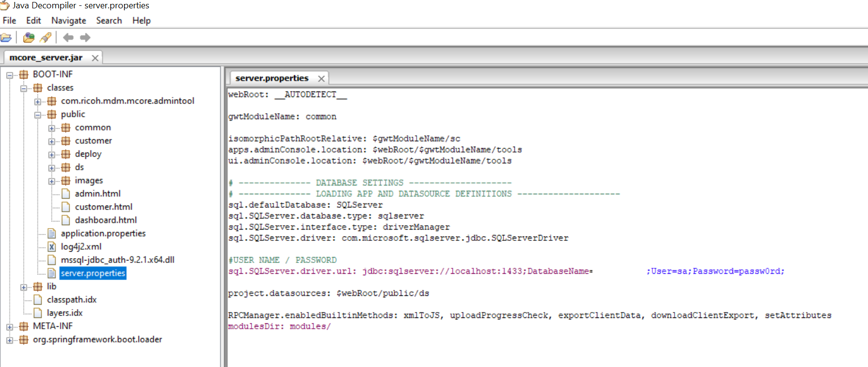Expand the ds folder node

52,168
